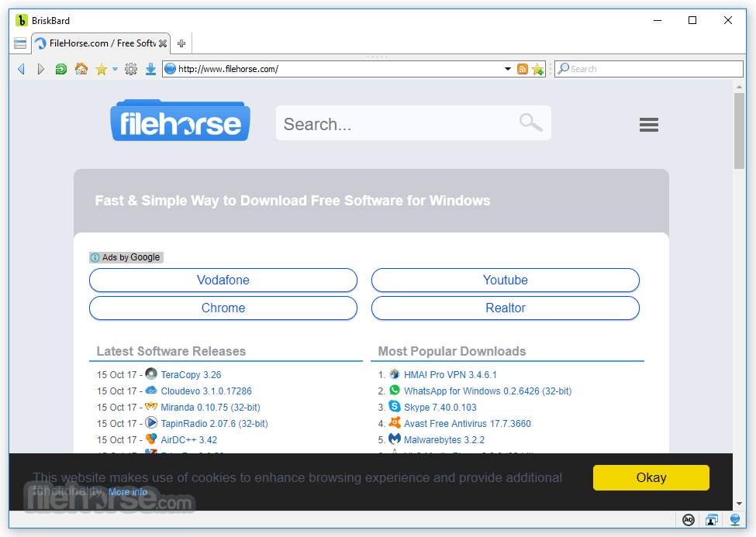The width and height of the screenshot is (756, 537).
Task: Select the FileHorse.com tab
Action: 102,43
